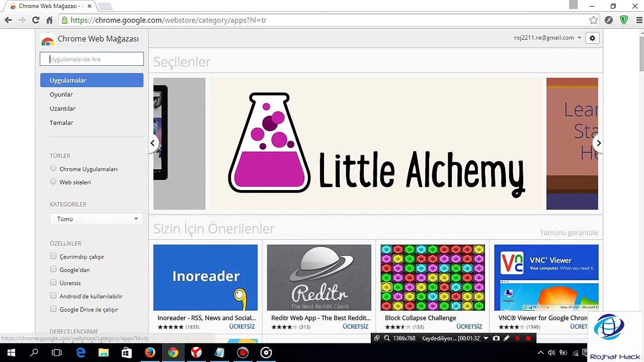
Task: Open the browser Home page icon
Action: click(x=49, y=20)
